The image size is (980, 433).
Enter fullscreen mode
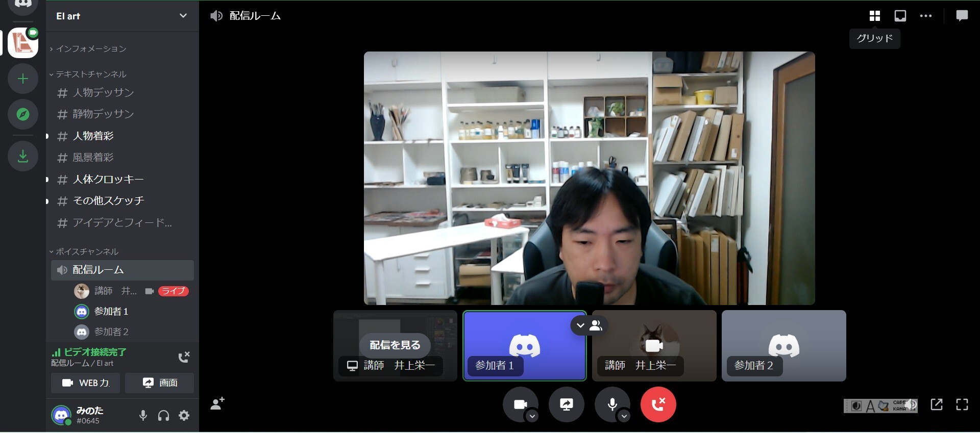pos(962,404)
